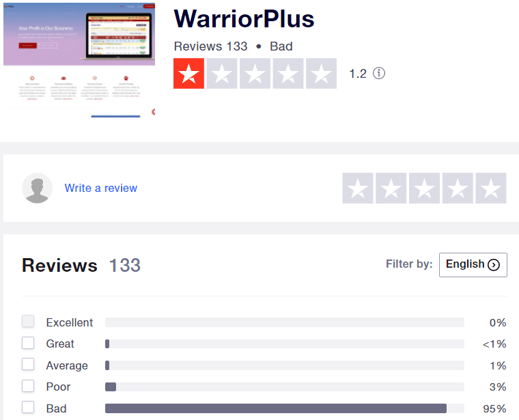Click the red one-star rating in the header
Image resolution: width=519 pixels, height=420 pixels.
(x=188, y=74)
